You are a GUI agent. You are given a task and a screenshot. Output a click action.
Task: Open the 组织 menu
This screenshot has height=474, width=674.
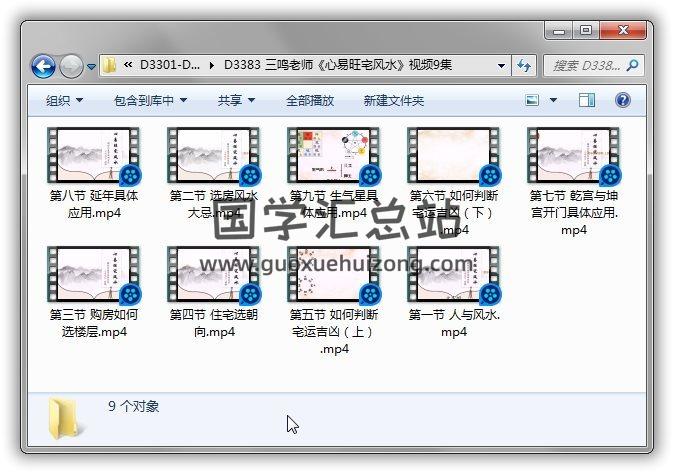point(64,100)
